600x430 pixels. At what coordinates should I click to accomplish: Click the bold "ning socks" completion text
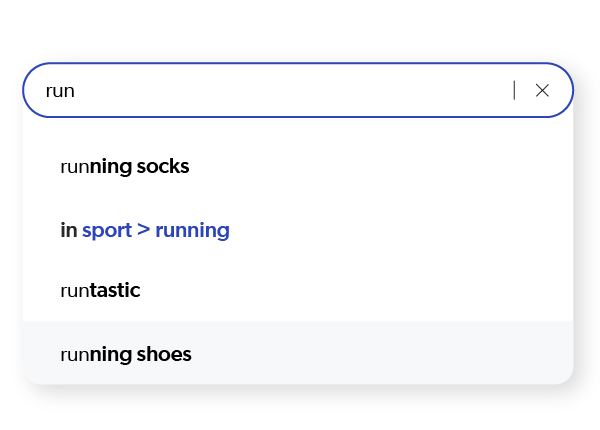click(x=140, y=167)
